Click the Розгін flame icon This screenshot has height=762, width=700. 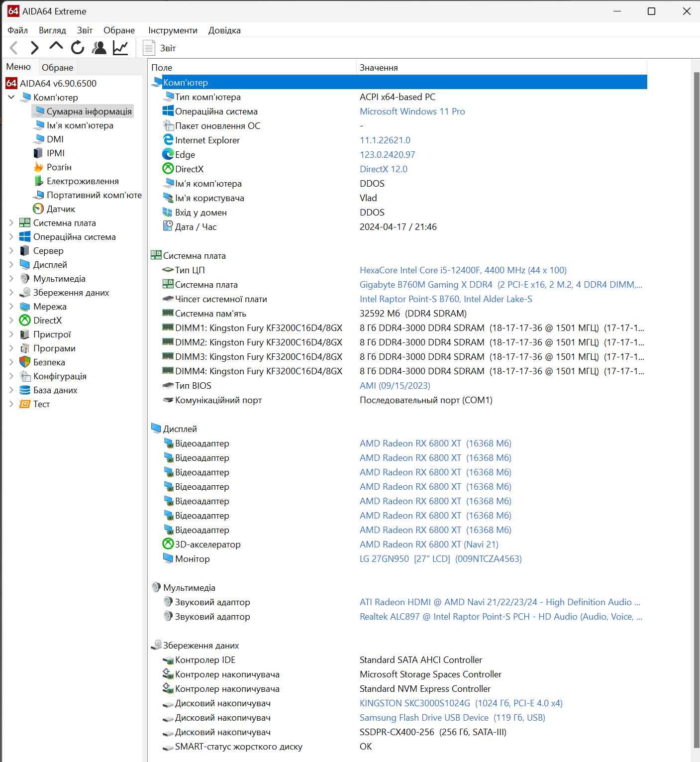[38, 167]
